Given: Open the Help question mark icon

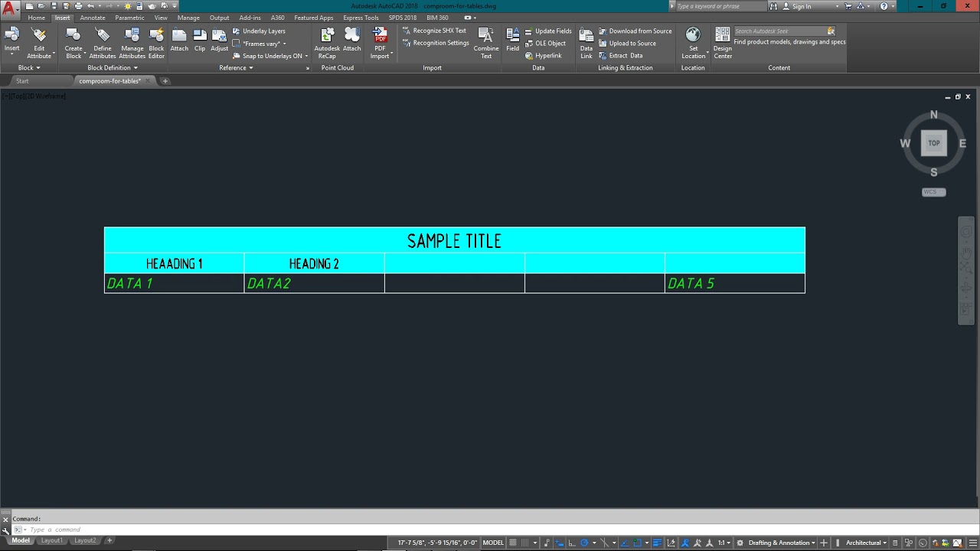Looking at the screenshot, I should tap(884, 6).
